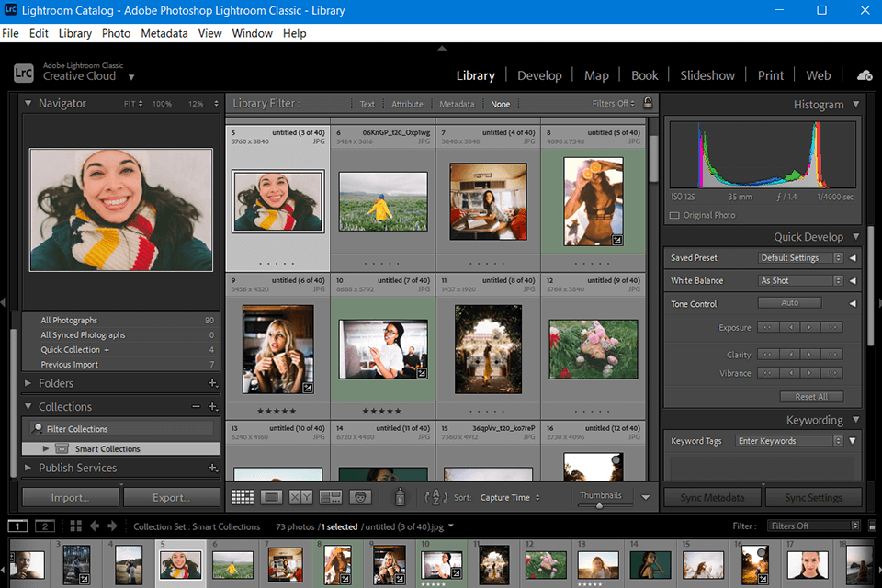Open Compare view (X|Y) icon
Screen dimensions: 882x588
coord(300,497)
